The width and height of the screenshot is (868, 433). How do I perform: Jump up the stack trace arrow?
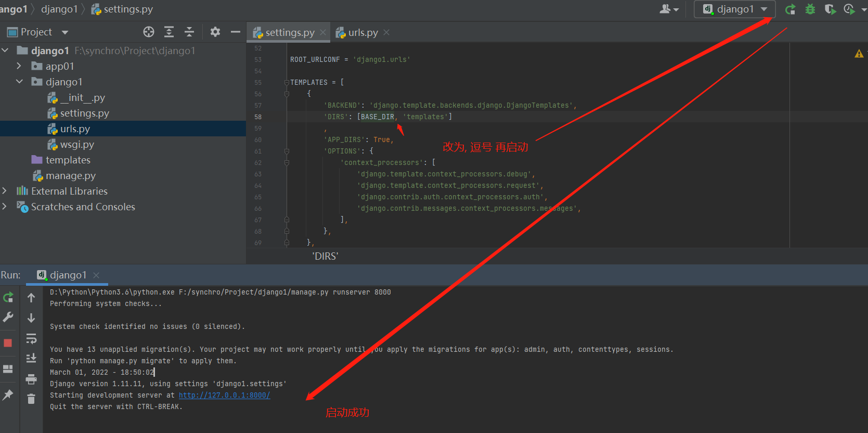coord(31,298)
